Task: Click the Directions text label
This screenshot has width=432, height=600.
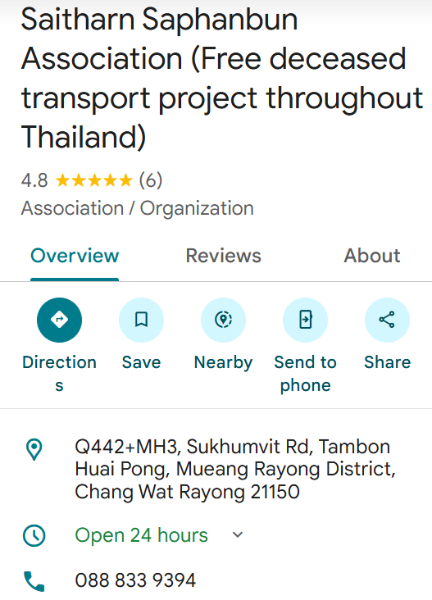Action: [x=59, y=373]
